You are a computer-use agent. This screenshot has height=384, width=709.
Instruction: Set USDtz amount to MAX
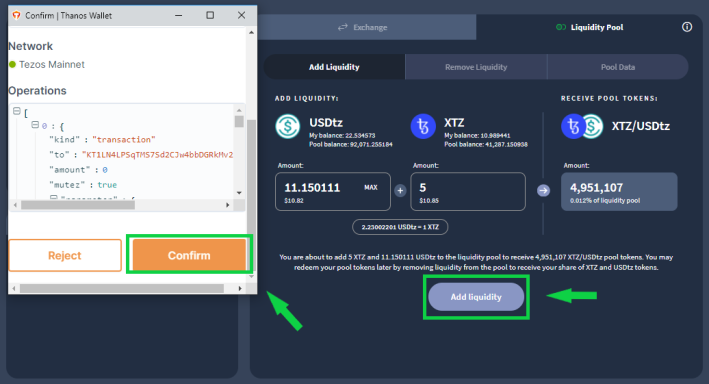tap(371, 187)
